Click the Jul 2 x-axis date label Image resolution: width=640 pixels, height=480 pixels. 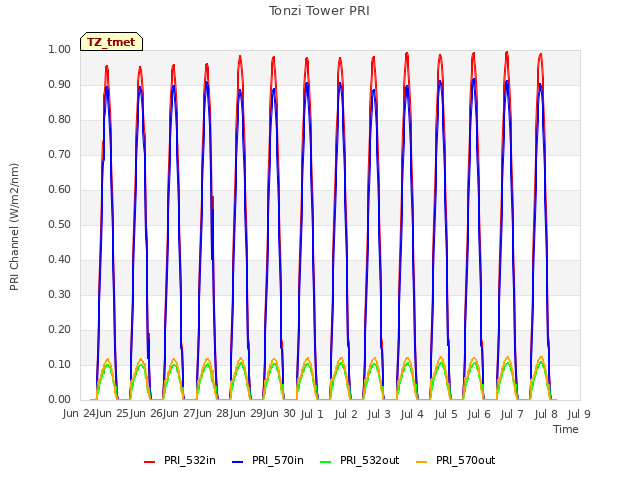pos(346,414)
